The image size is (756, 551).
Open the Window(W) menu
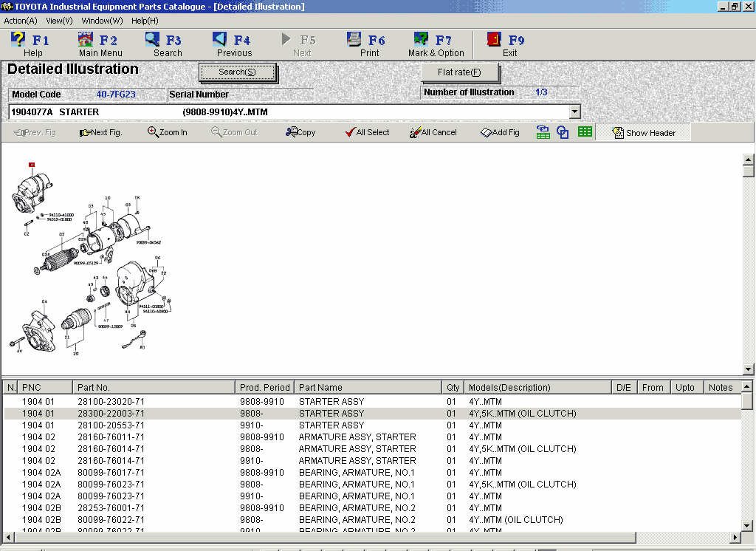(x=102, y=21)
